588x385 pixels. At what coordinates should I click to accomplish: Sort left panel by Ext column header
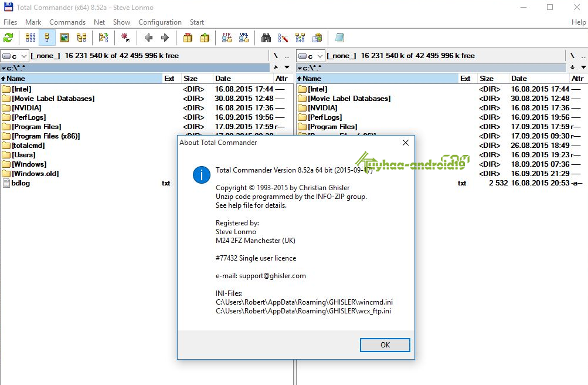coord(171,79)
